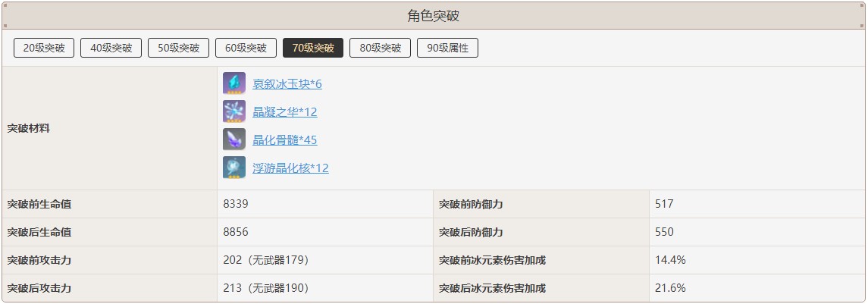This screenshot has height=304, width=868.
Task: Click the 浮游晶化核*12 link
Action: [290, 168]
